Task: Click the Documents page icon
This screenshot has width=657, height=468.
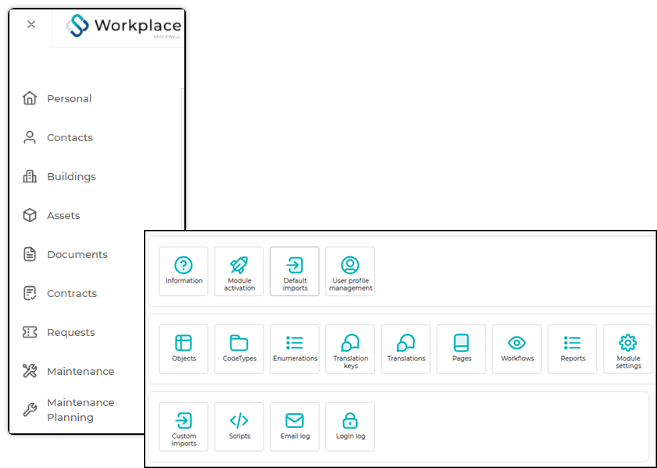Action: point(29,254)
